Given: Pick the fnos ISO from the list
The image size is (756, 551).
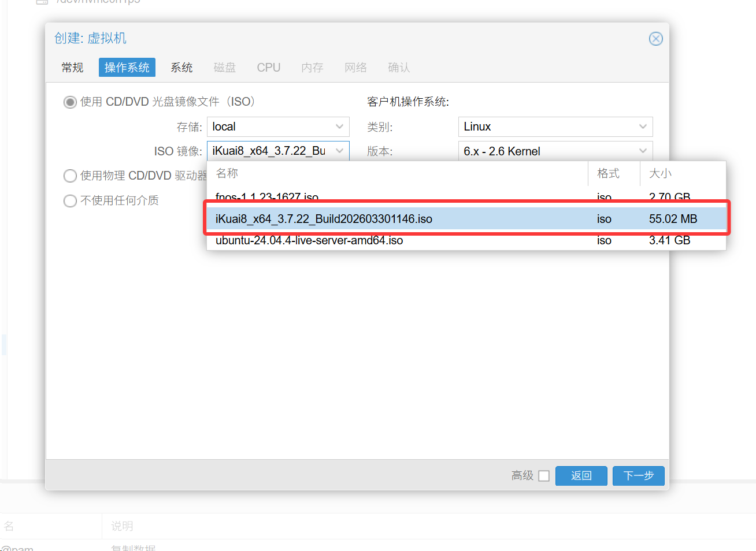Looking at the screenshot, I should click(267, 197).
